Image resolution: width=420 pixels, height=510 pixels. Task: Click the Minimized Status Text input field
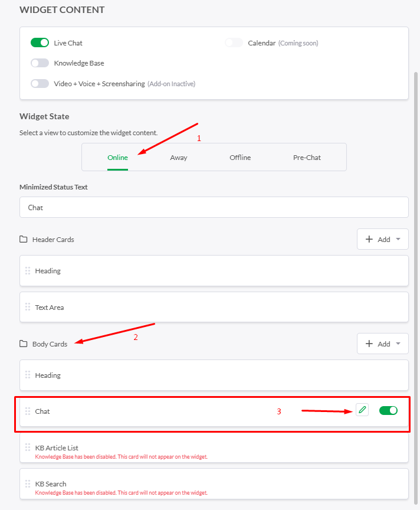(214, 207)
